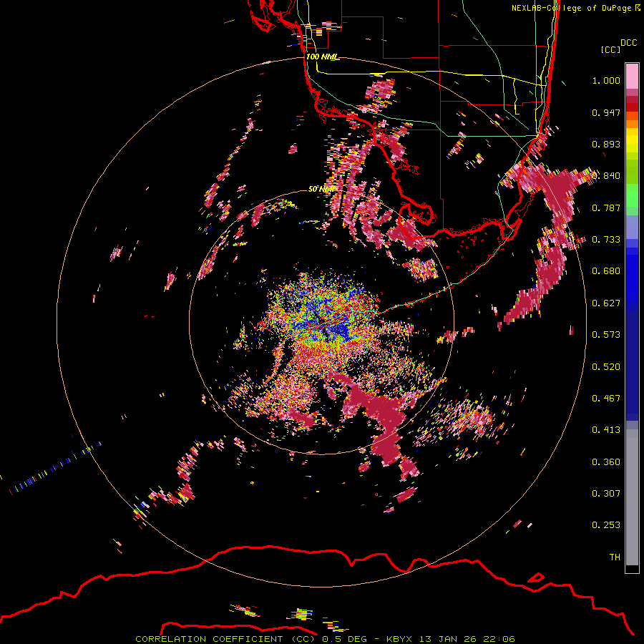Click the 0.787 scale value

(606, 208)
